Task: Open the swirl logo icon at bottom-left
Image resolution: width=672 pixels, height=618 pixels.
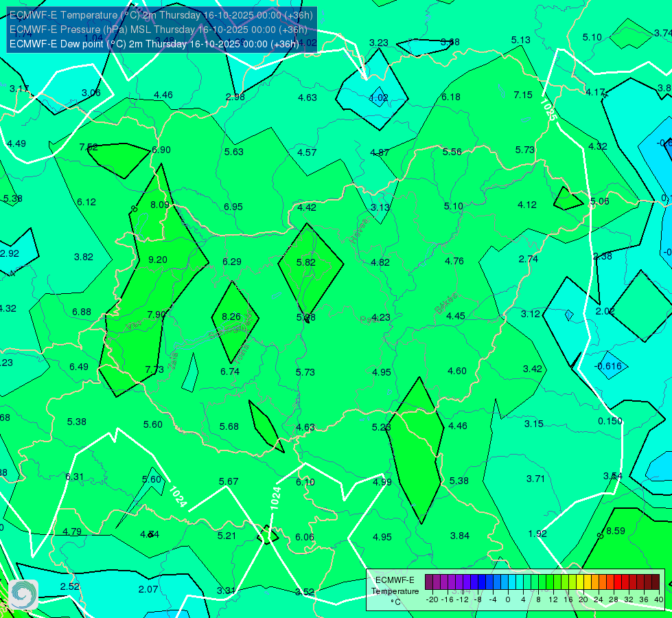Action: coord(23,595)
